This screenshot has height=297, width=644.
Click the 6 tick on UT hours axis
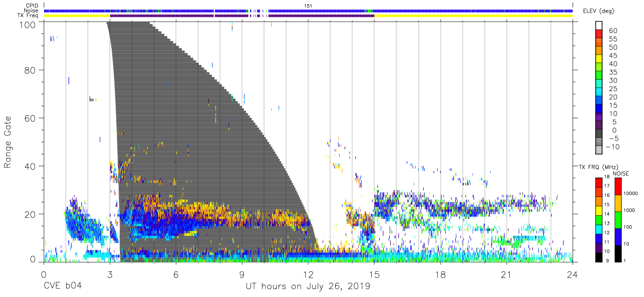(176, 273)
